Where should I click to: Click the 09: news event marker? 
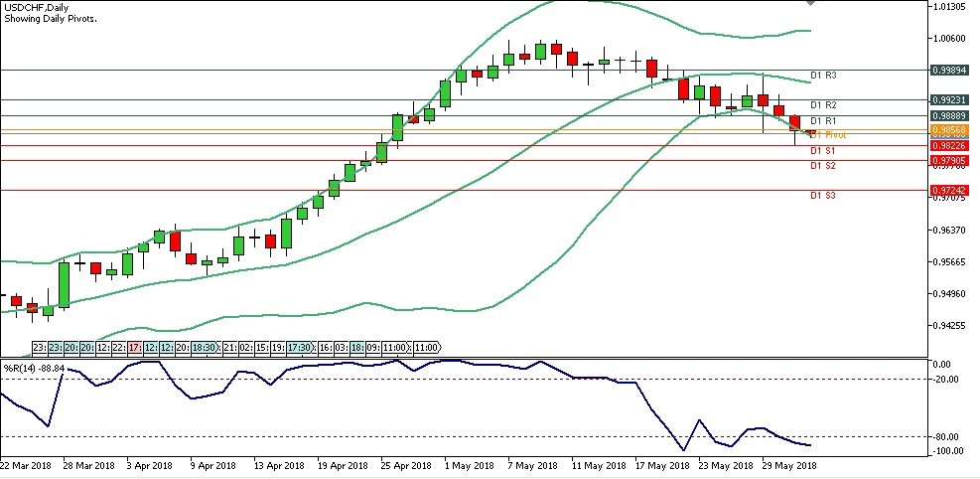click(373, 347)
